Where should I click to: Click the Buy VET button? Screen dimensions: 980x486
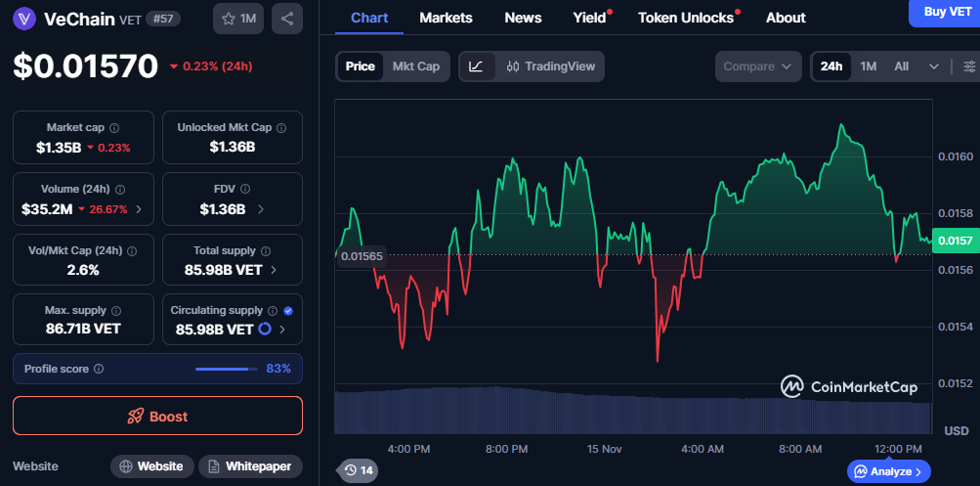click(x=945, y=13)
